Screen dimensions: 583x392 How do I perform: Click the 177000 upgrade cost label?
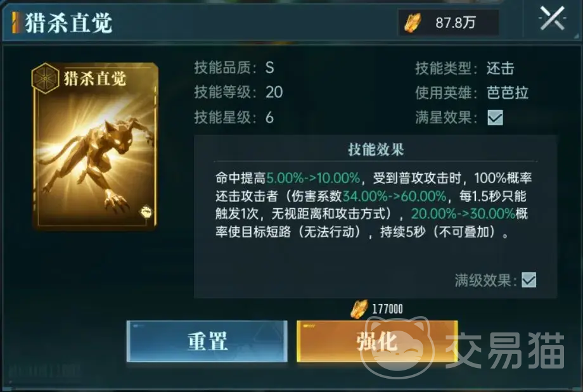pos(387,309)
